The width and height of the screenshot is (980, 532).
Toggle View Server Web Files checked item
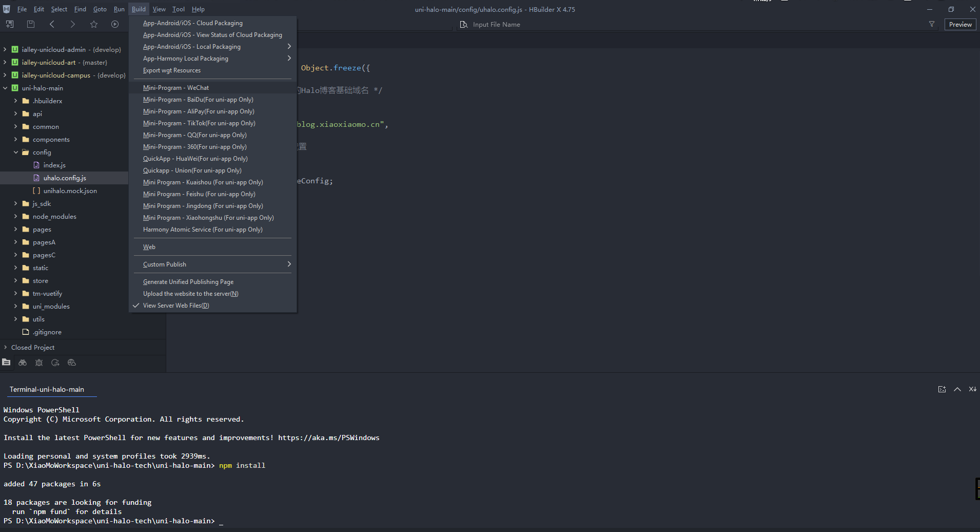coord(213,306)
